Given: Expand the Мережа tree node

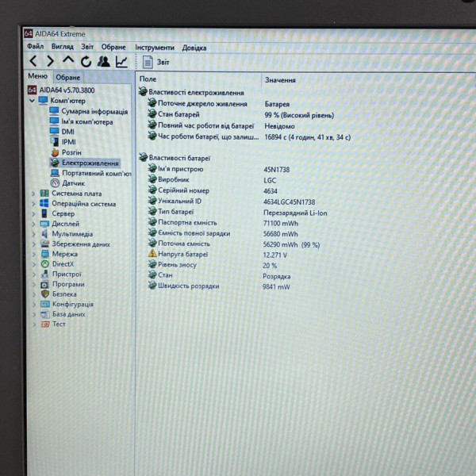Looking at the screenshot, I should pos(34,254).
